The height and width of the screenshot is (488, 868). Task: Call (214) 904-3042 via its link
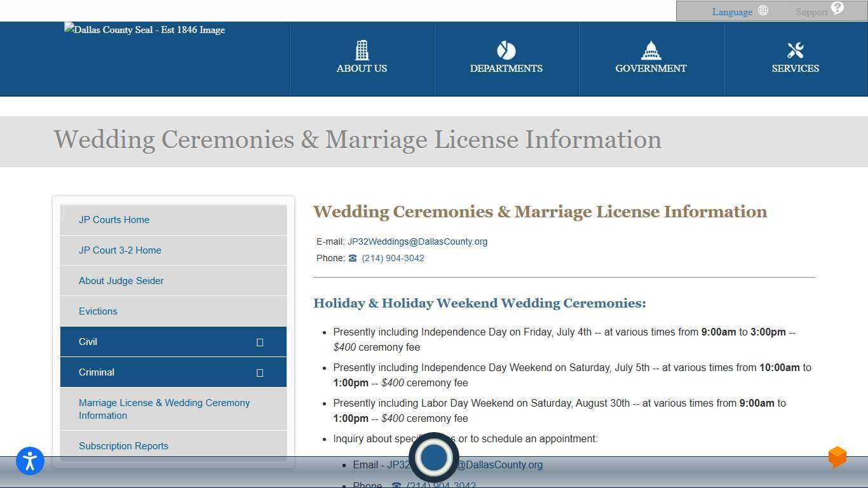[393, 258]
